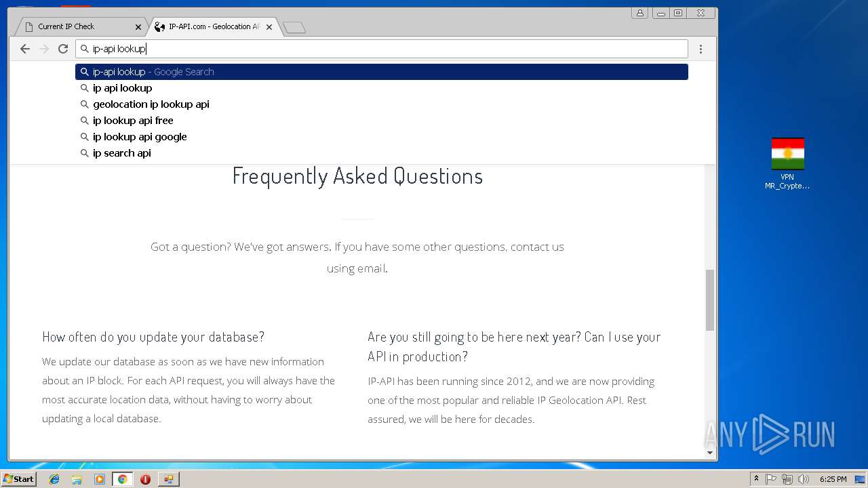The height and width of the screenshot is (488, 868).
Task: Select the 'ip search api' suggestion
Action: click(x=382, y=153)
